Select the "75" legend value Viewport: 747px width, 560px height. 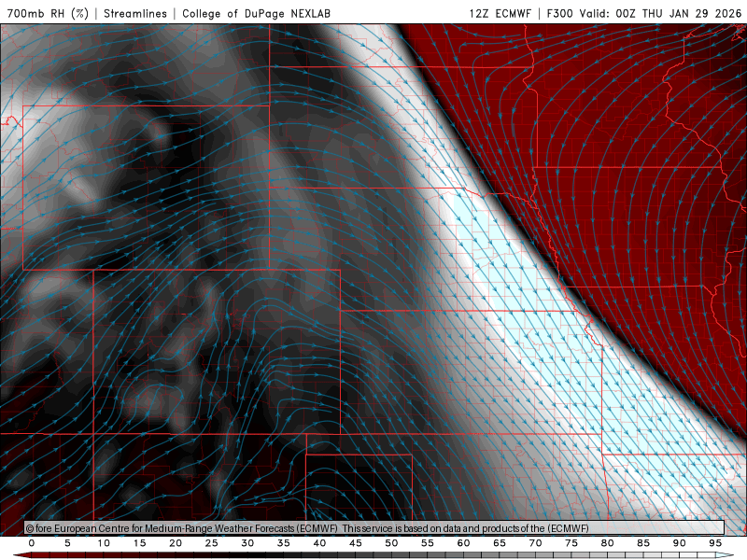click(x=571, y=543)
